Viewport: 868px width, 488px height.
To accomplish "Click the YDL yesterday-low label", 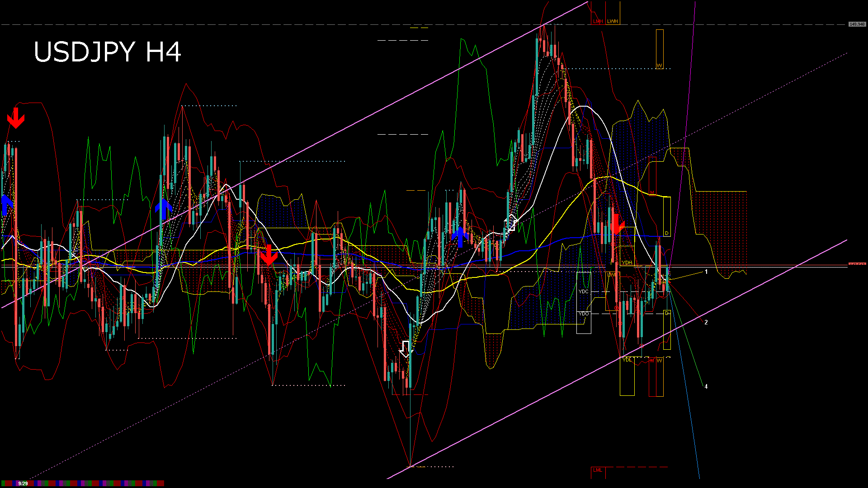I will pyautogui.click(x=627, y=360).
